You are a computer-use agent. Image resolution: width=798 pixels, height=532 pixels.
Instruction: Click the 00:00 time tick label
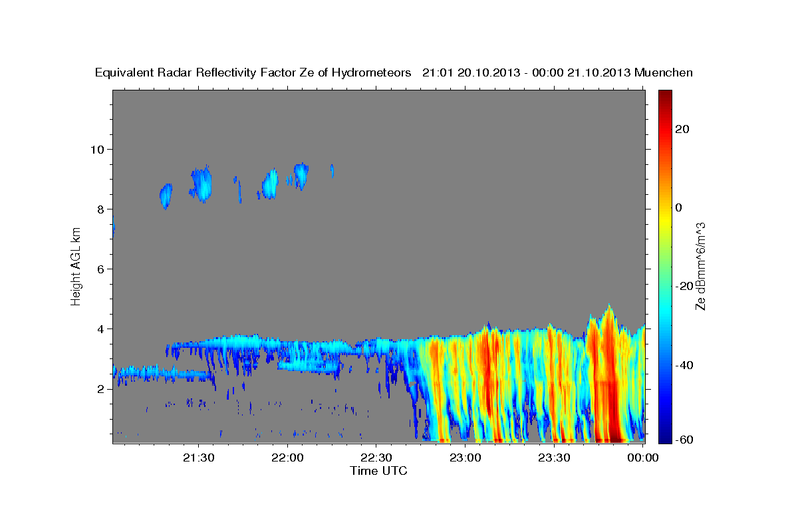pyautogui.click(x=642, y=458)
